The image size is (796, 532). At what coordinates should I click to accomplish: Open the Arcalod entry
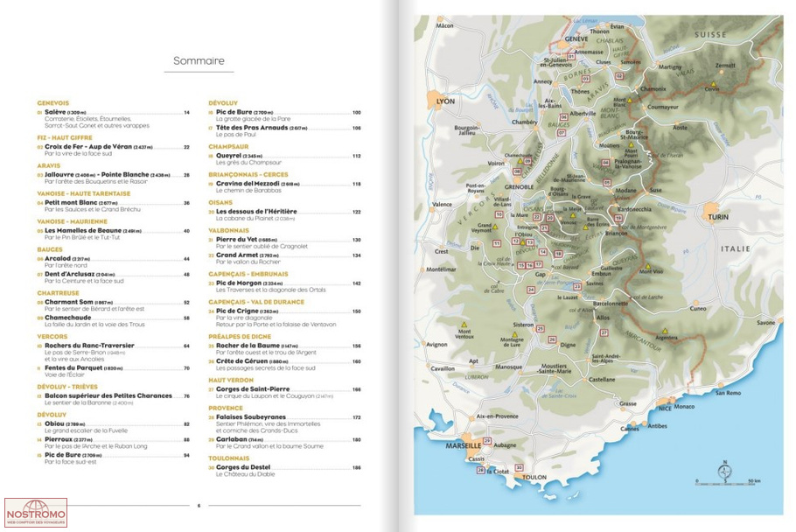pyautogui.click(x=113, y=262)
